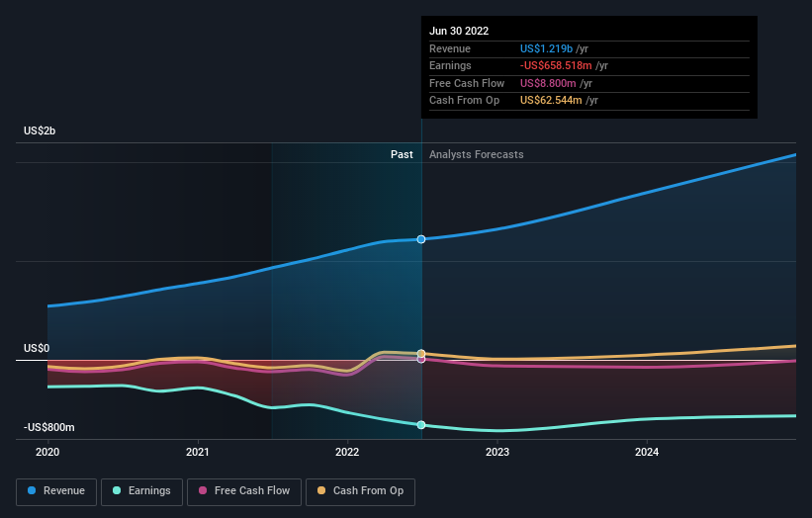This screenshot has width=812, height=518.
Task: Click the US$62.544m cash from op value
Action: 551,101
